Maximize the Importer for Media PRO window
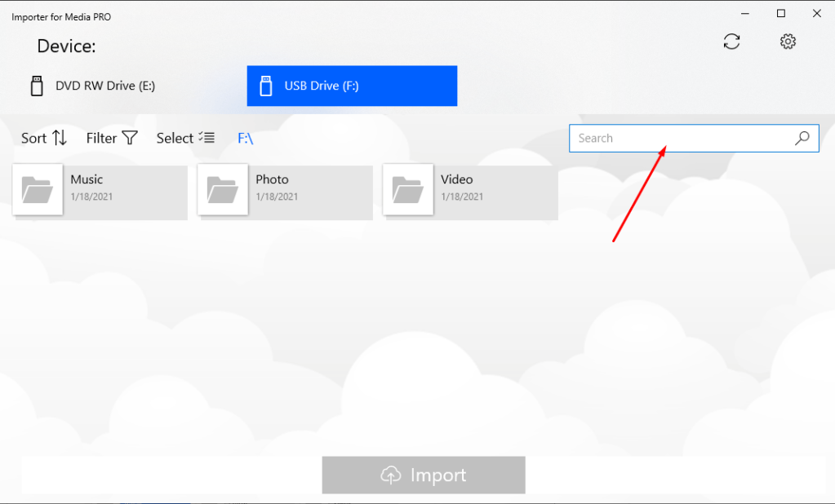This screenshot has width=835, height=504. 780,13
